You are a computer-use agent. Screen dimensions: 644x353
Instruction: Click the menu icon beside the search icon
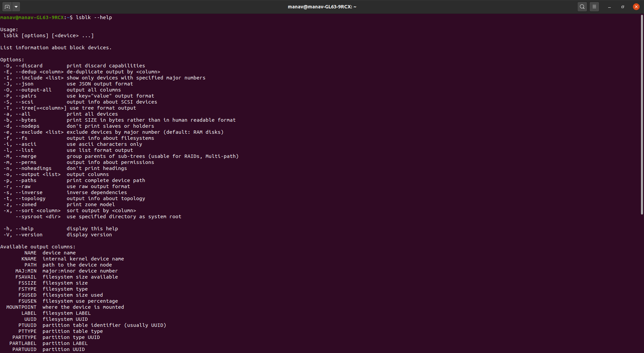click(594, 6)
